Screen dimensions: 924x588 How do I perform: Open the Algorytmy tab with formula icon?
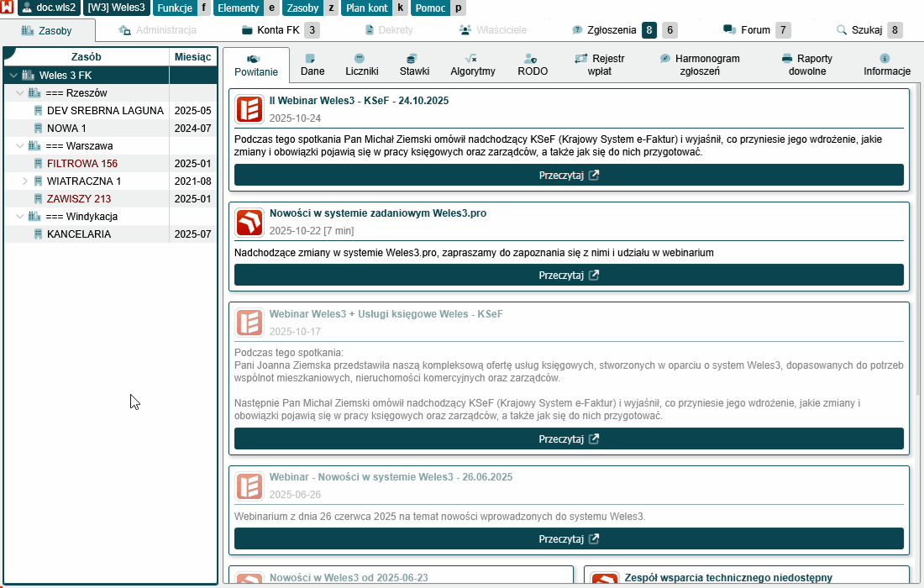472,65
